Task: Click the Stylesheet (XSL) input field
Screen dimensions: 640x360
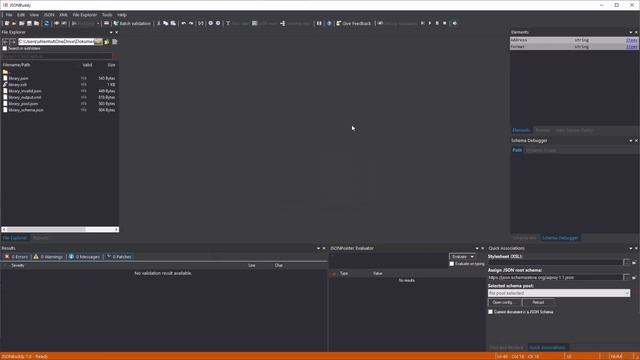Action: tap(555, 263)
